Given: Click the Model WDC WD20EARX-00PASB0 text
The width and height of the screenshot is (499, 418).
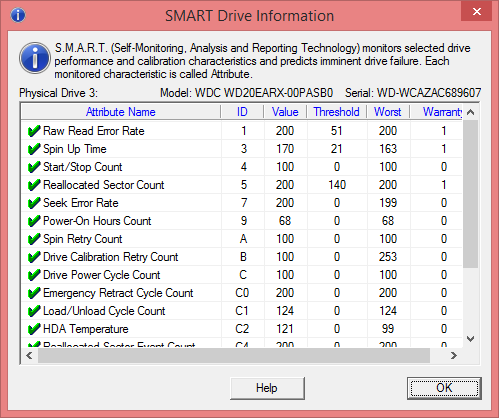Looking at the screenshot, I should 247,93.
